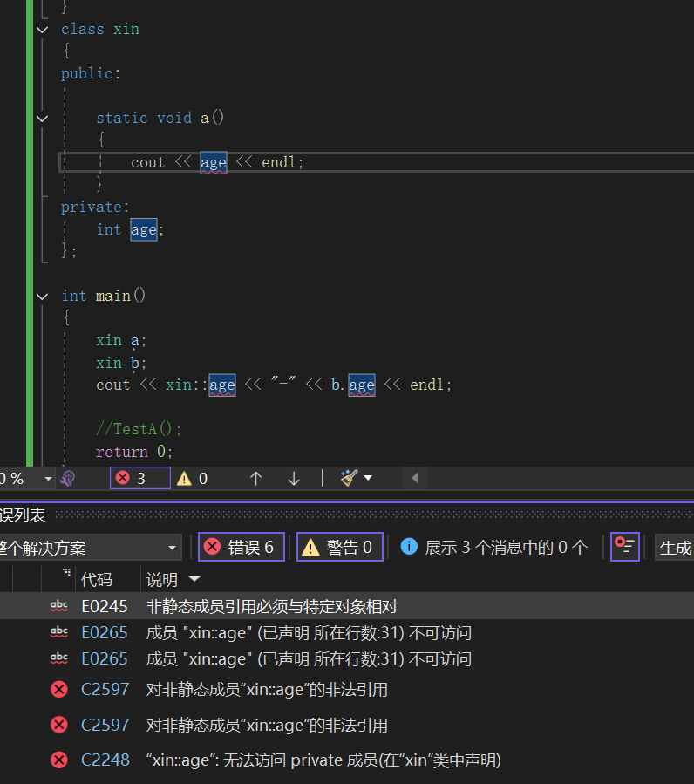The height and width of the screenshot is (784, 694).
Task: Open the first E0265 error code link
Action: (104, 632)
